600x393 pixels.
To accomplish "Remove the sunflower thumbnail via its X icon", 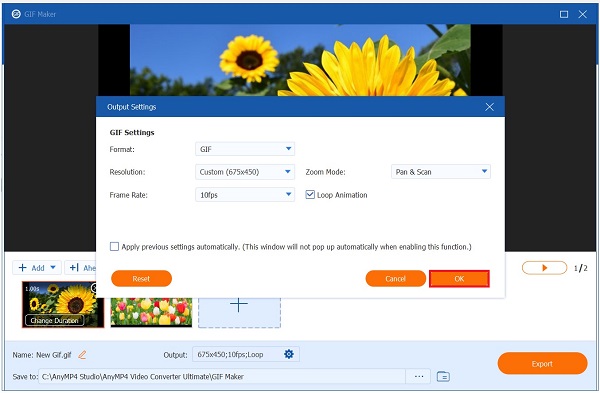I will click(94, 287).
